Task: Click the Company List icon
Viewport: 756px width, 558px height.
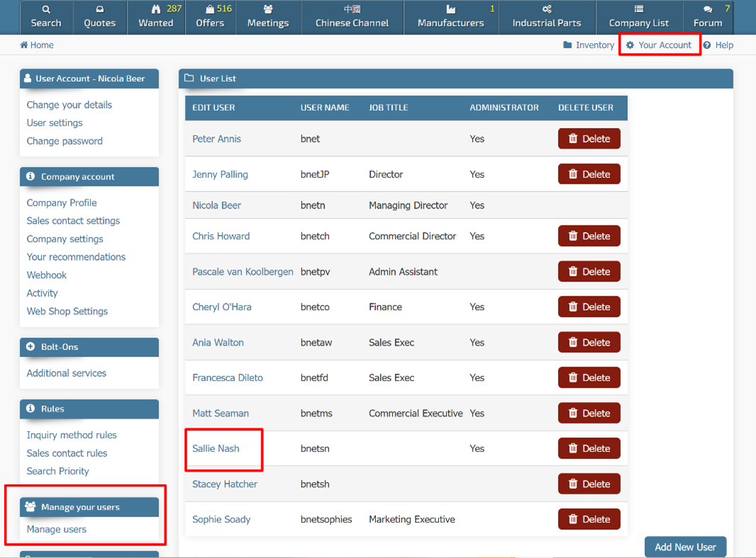Action: [x=639, y=9]
